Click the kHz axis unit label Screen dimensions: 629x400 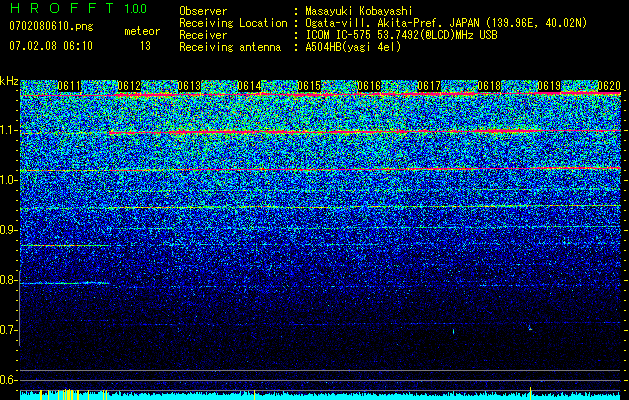[x=9, y=81]
